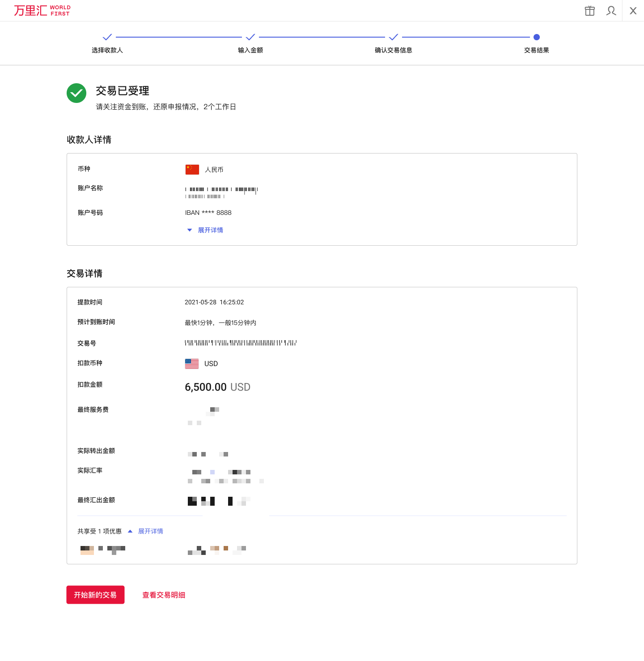The width and height of the screenshot is (644, 661).
Task: Click the China flag next to 人民币
Action: pyautogui.click(x=192, y=169)
